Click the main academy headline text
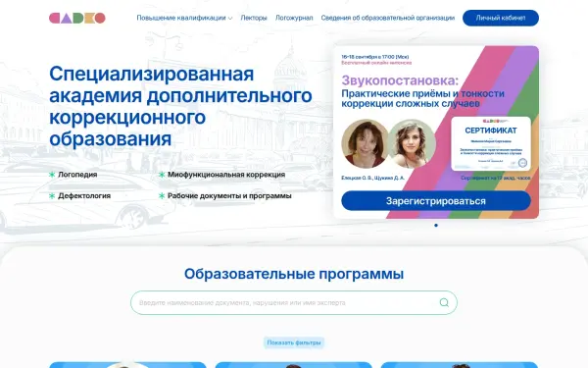The height and width of the screenshot is (368, 588). click(x=180, y=106)
